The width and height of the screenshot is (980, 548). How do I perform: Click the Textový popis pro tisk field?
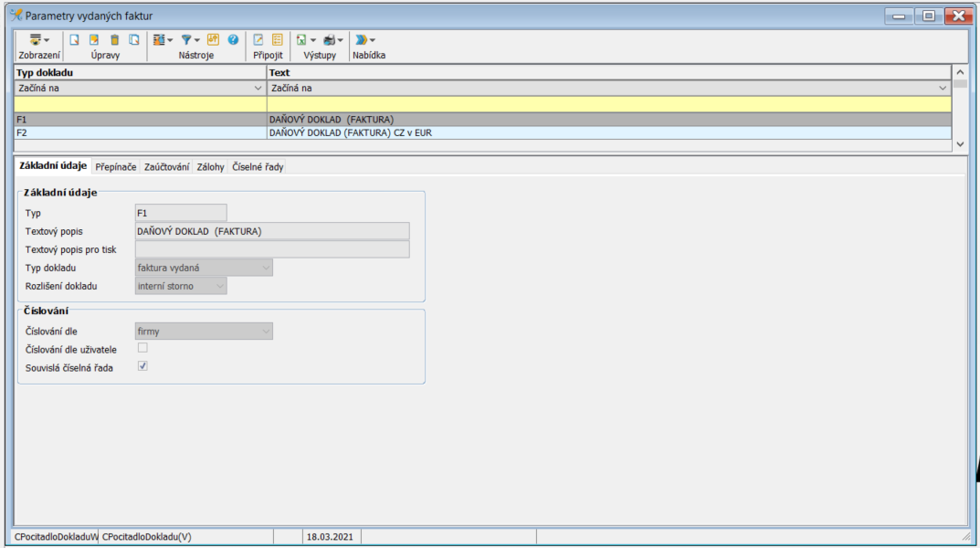272,249
